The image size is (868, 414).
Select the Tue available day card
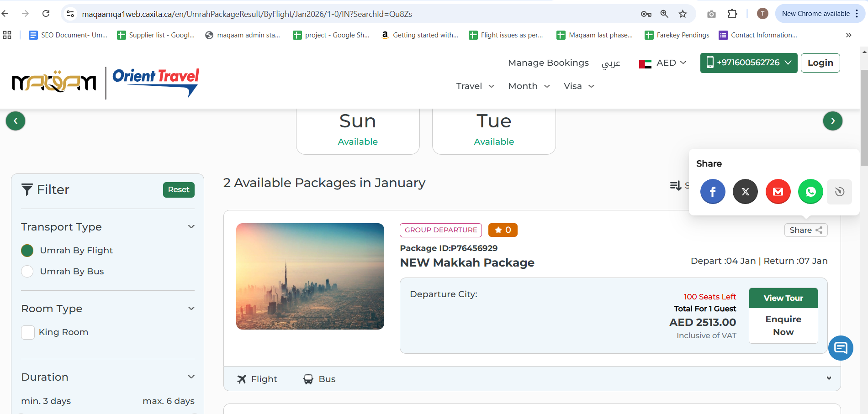click(494, 130)
